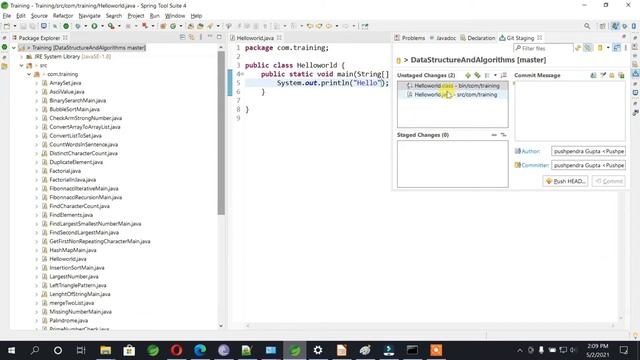Click the Save toolbar icon
The height and width of the screenshot is (360, 640).
23,26
